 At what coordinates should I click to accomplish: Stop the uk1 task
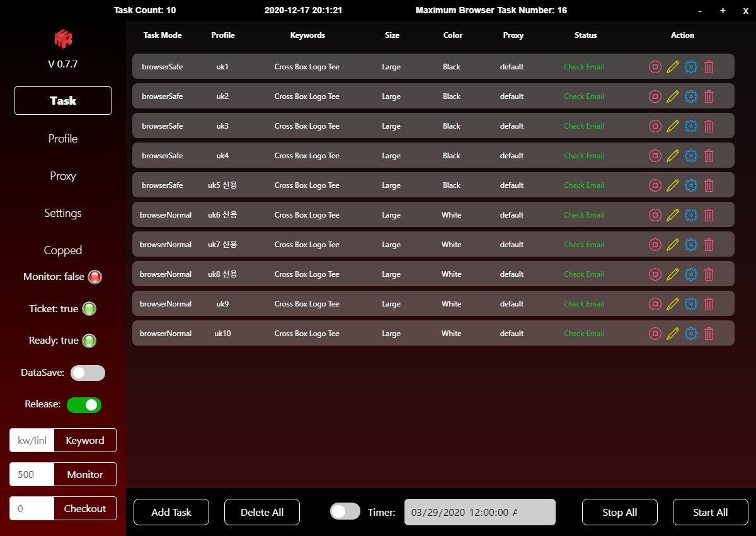click(655, 67)
